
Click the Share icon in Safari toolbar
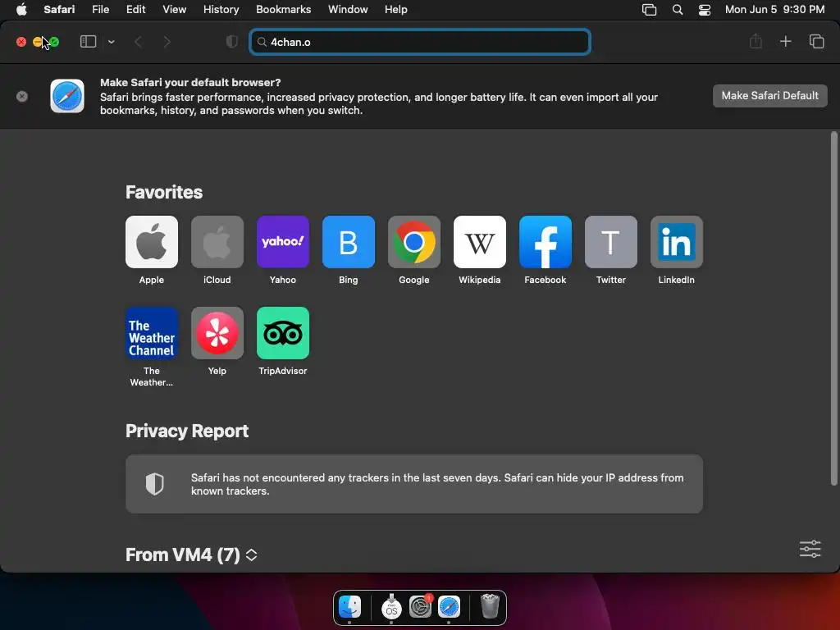pyautogui.click(x=756, y=41)
